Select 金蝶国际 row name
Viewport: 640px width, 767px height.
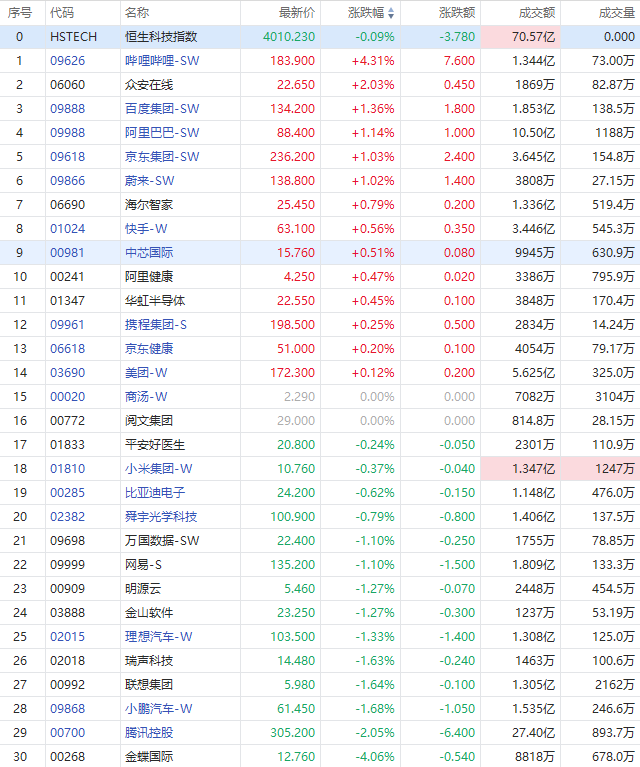coord(149,756)
